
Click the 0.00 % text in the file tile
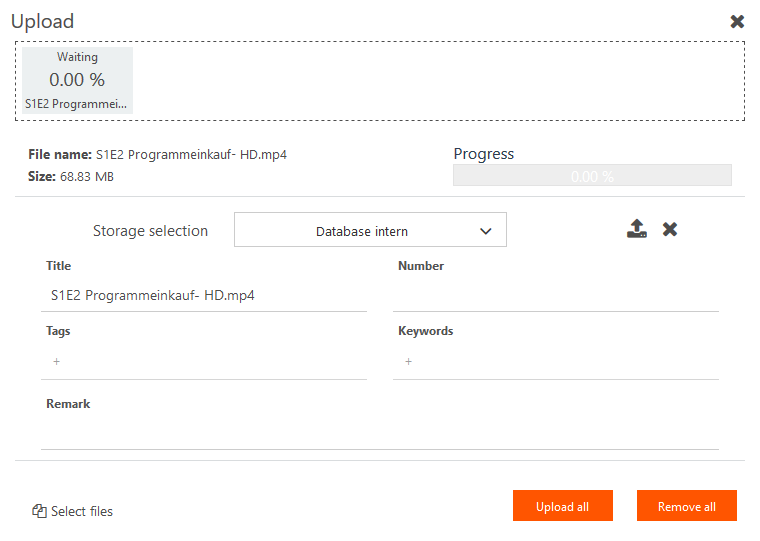tap(77, 80)
